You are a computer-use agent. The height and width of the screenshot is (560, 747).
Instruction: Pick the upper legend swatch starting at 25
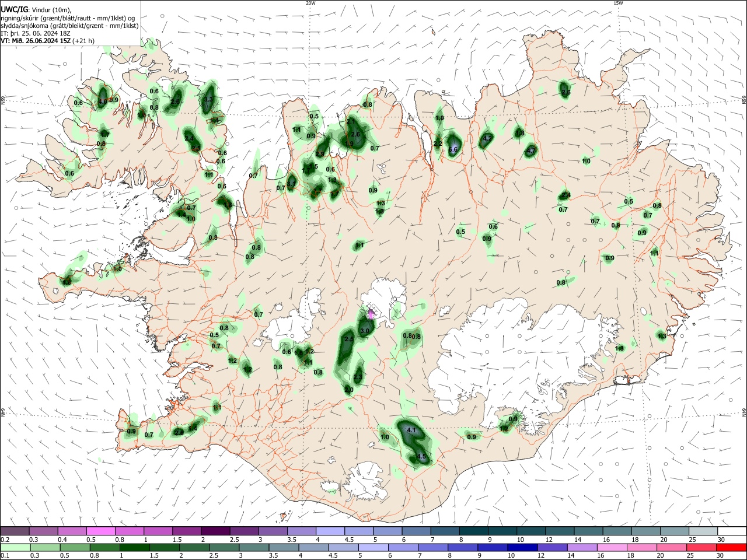(703, 531)
